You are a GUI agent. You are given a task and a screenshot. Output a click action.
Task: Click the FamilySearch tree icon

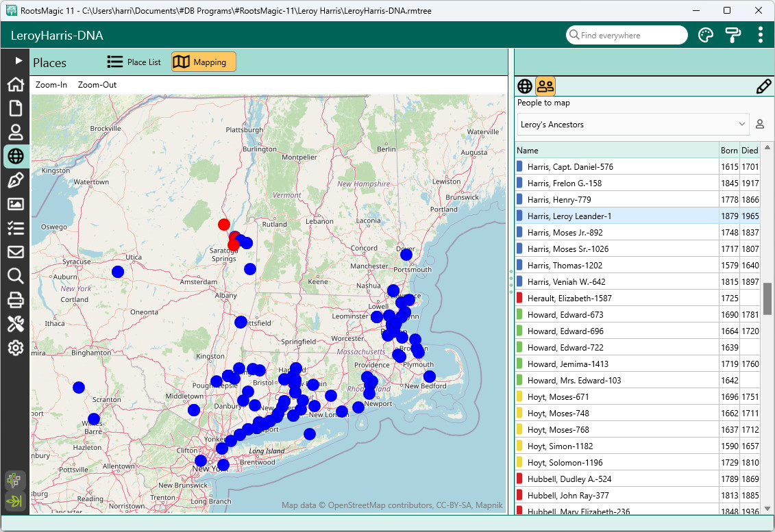point(15,480)
